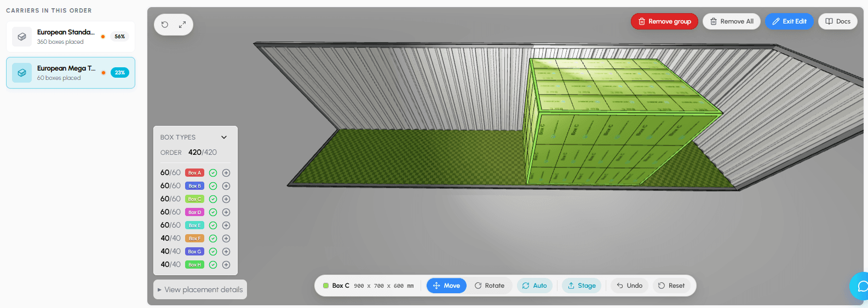This screenshot has height=308, width=868.
Task: Click the reset view rotation icon
Action: pos(165,25)
